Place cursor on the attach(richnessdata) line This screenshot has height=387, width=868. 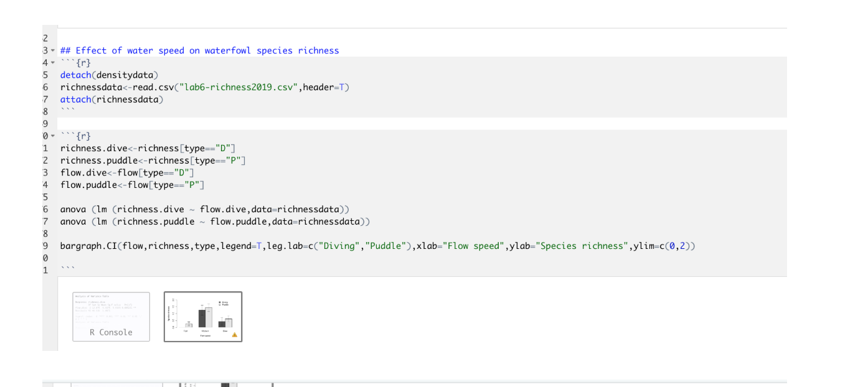(111, 100)
